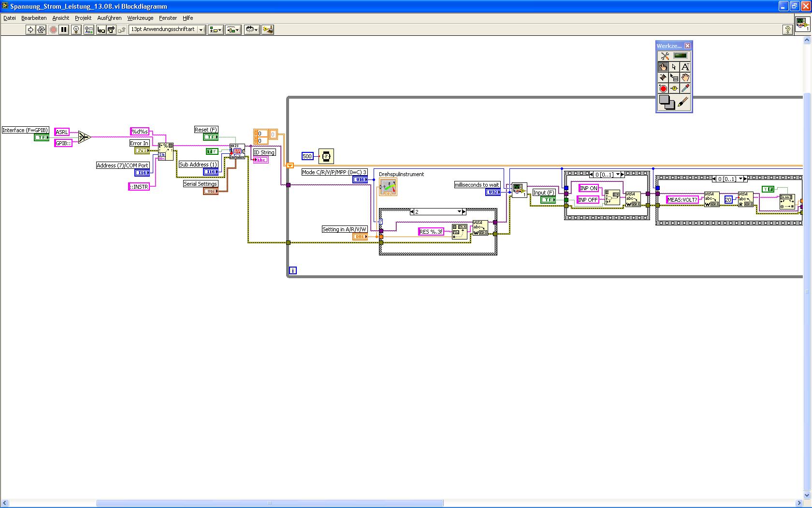Click the Select function triangle node
812x508 pixels.
click(85, 137)
